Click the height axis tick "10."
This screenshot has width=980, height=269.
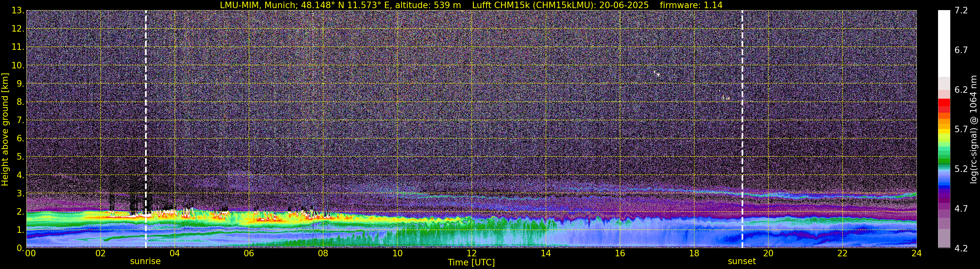click(18, 65)
